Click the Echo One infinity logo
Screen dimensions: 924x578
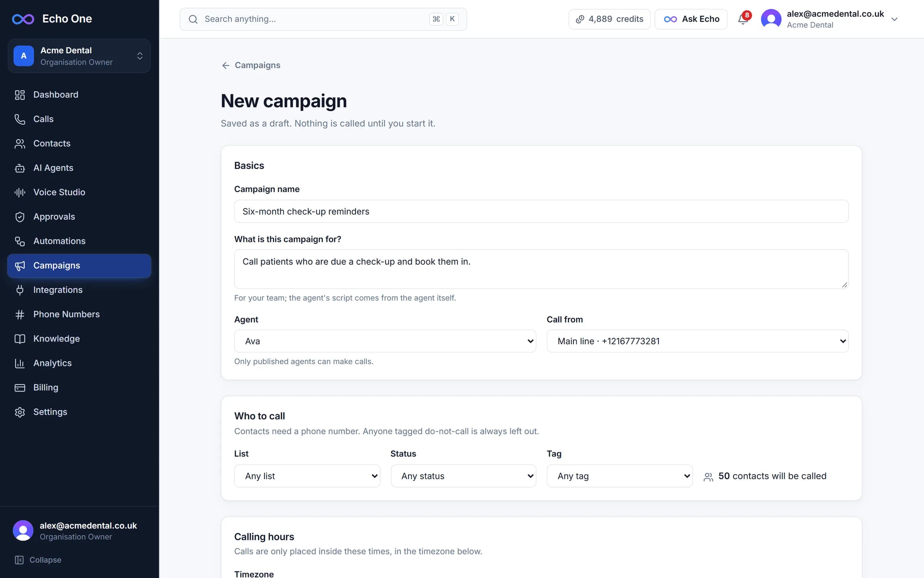click(23, 19)
